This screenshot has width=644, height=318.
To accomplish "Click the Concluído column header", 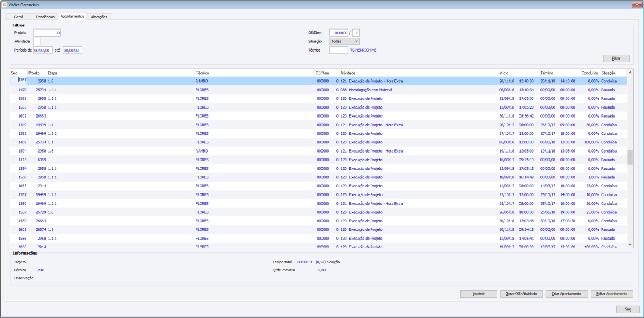I will (590, 73).
